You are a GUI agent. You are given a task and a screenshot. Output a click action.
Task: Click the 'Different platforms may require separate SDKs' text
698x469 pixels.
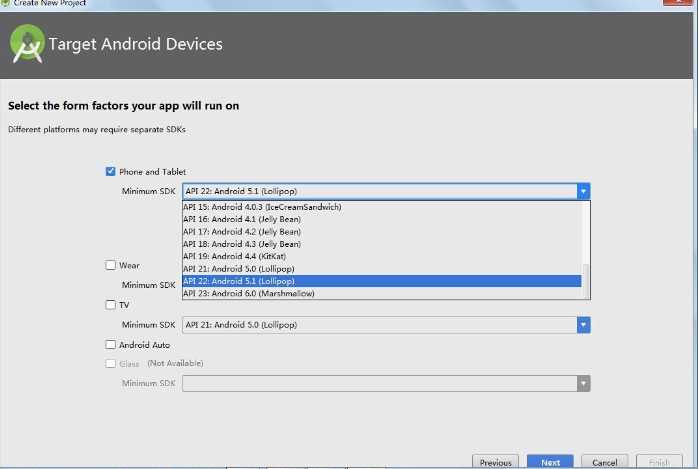click(x=97, y=129)
